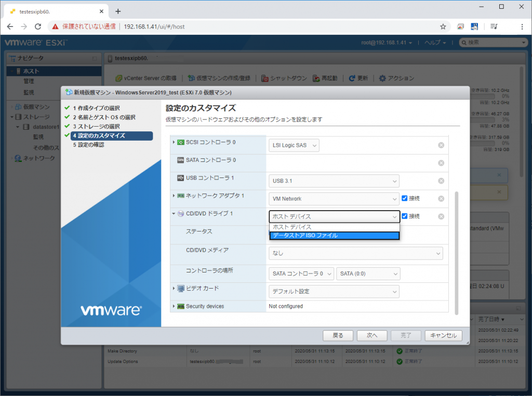
Task: Click the SATA controller device icon
Action: tap(180, 160)
